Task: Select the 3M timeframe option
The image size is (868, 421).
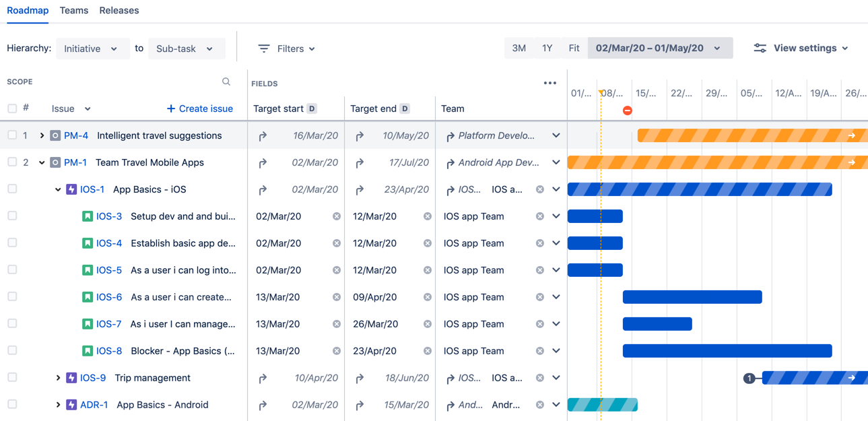Action: pyautogui.click(x=519, y=48)
